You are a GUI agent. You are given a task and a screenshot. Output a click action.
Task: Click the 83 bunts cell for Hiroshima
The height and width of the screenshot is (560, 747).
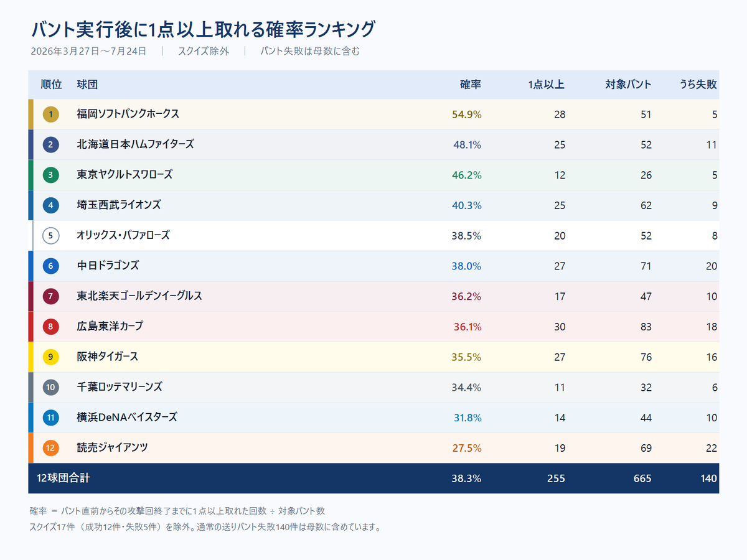(646, 327)
